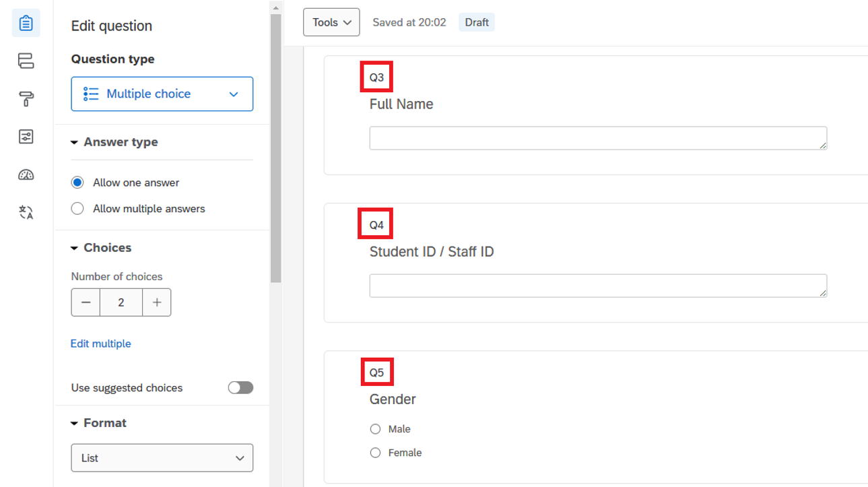
Task: Choose the Male option under Gender
Action: pos(375,429)
